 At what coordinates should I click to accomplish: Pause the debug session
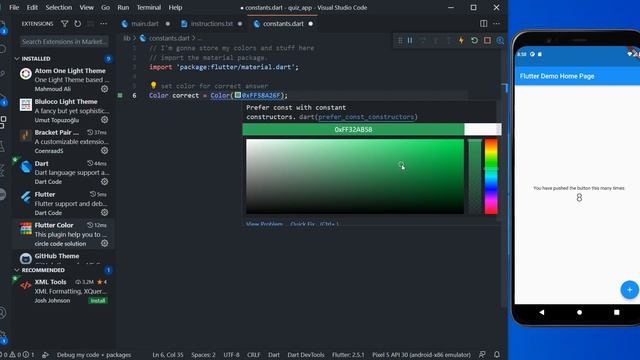410,40
